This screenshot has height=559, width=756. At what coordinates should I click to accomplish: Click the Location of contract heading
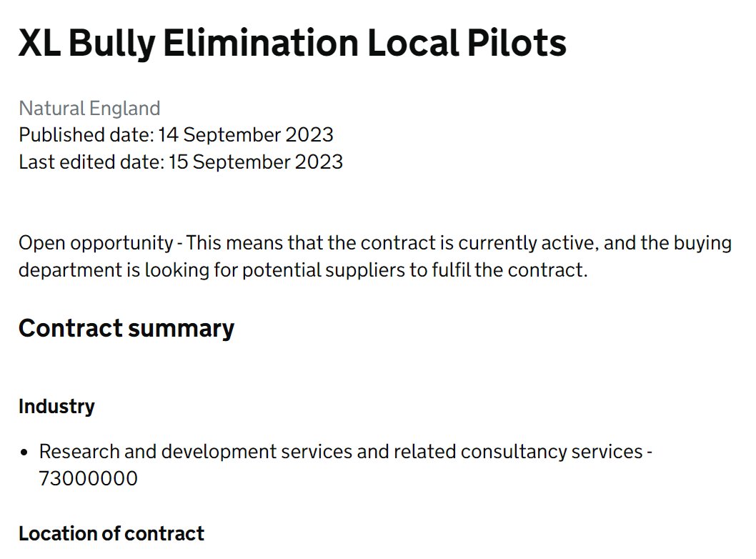click(111, 534)
